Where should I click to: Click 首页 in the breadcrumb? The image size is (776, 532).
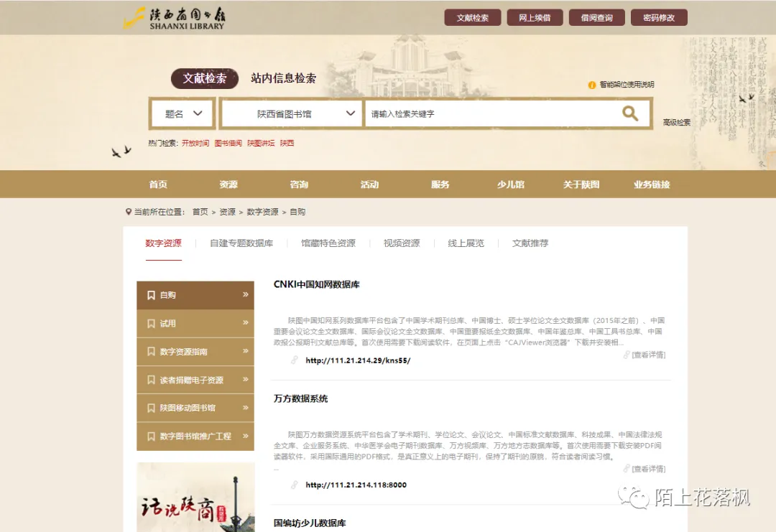pyautogui.click(x=200, y=212)
